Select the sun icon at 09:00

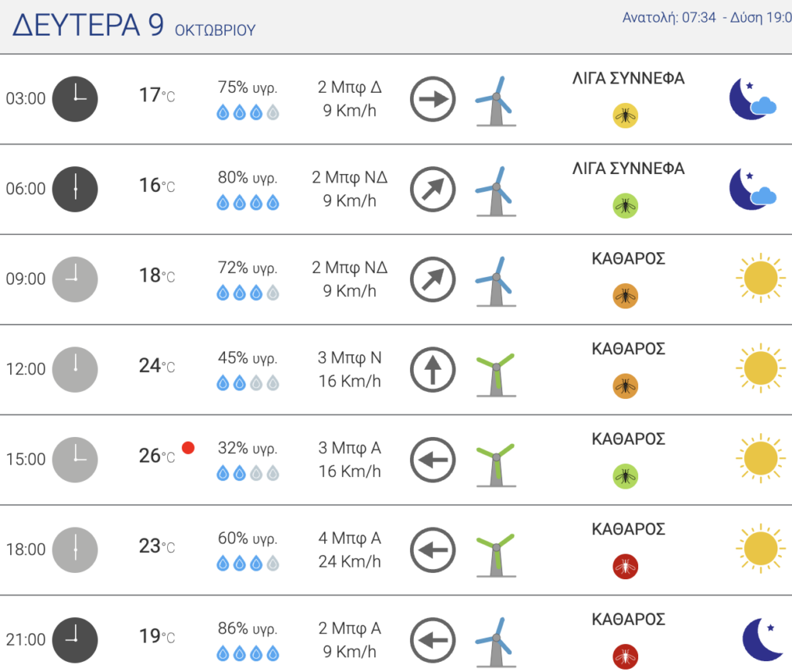point(761,278)
